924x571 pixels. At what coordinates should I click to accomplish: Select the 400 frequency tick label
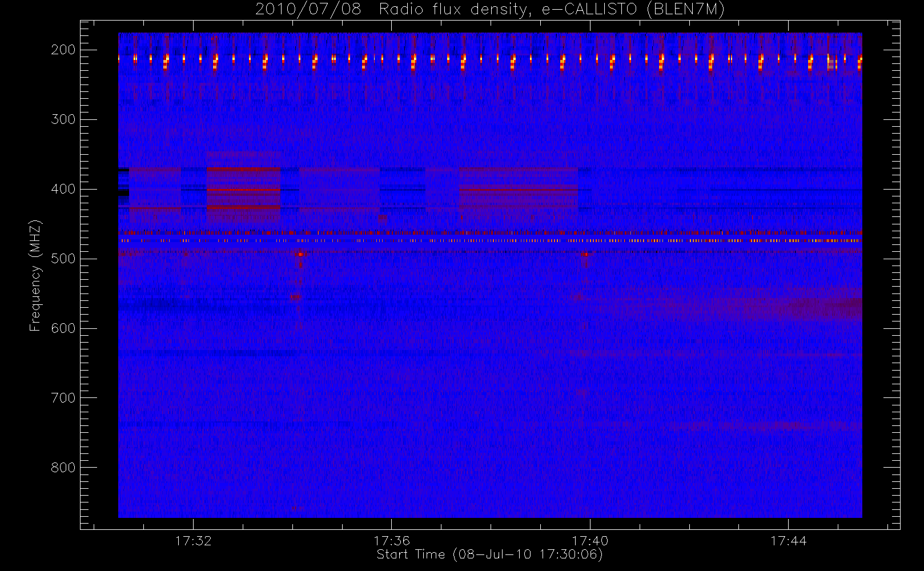tap(63, 189)
